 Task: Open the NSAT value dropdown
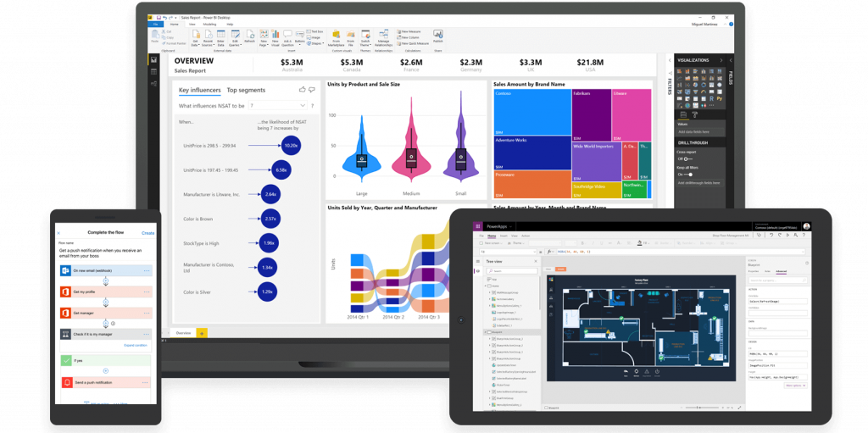[278, 105]
